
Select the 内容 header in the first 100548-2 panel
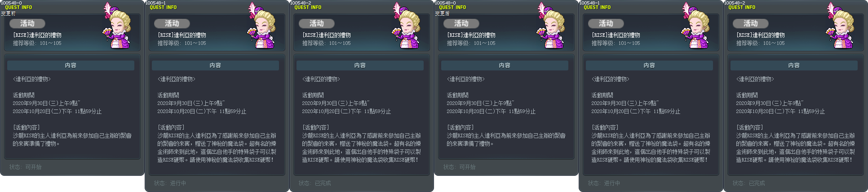(x=360, y=65)
